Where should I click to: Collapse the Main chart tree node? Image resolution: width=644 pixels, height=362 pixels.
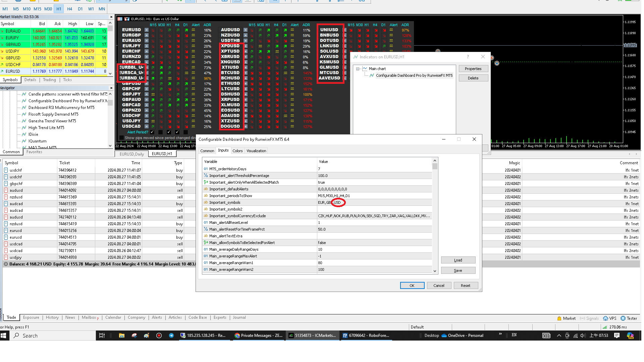click(x=358, y=69)
